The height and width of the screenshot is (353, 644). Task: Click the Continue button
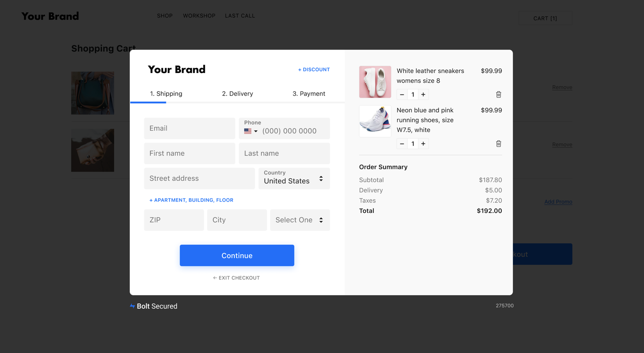point(237,255)
